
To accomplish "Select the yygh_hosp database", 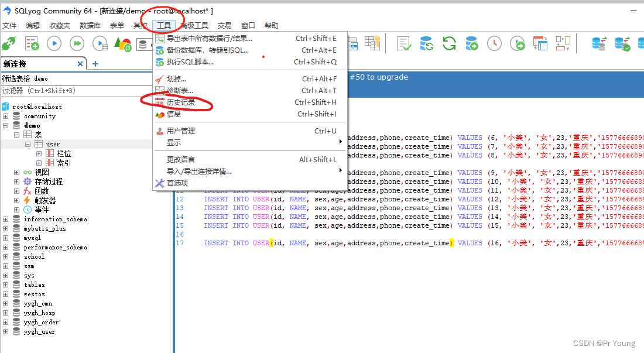I will pos(39,313).
